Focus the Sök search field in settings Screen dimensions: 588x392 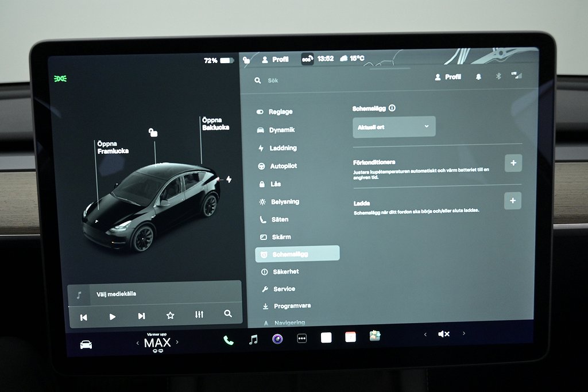click(338, 80)
